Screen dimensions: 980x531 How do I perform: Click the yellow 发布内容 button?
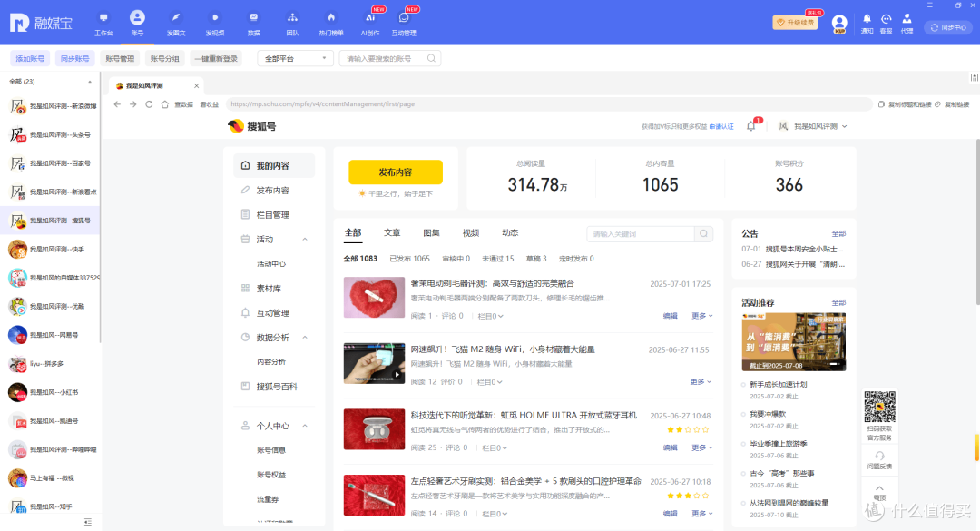[396, 172]
